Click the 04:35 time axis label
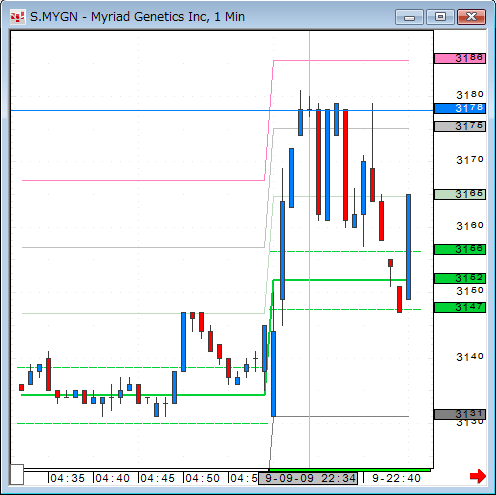Viewport: 496px width, 495px height. point(68,478)
